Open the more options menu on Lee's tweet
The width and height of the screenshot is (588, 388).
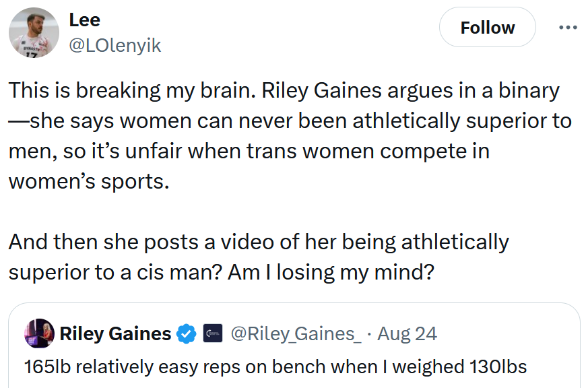click(x=569, y=27)
